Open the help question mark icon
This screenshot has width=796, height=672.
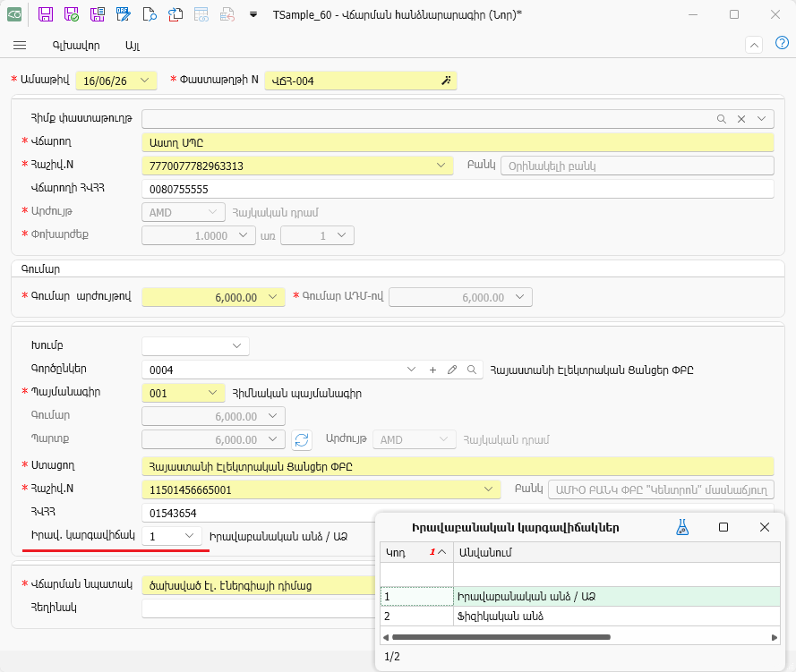point(782,43)
